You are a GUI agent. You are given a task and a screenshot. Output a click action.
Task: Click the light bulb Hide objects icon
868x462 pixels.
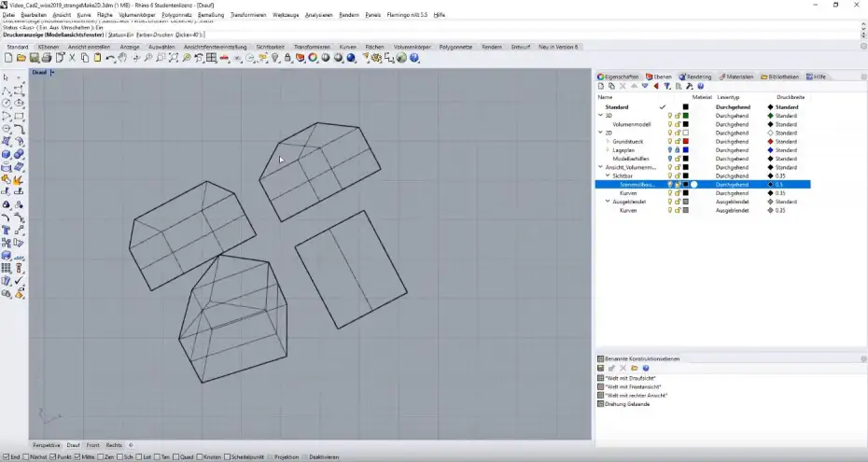(x=275, y=58)
